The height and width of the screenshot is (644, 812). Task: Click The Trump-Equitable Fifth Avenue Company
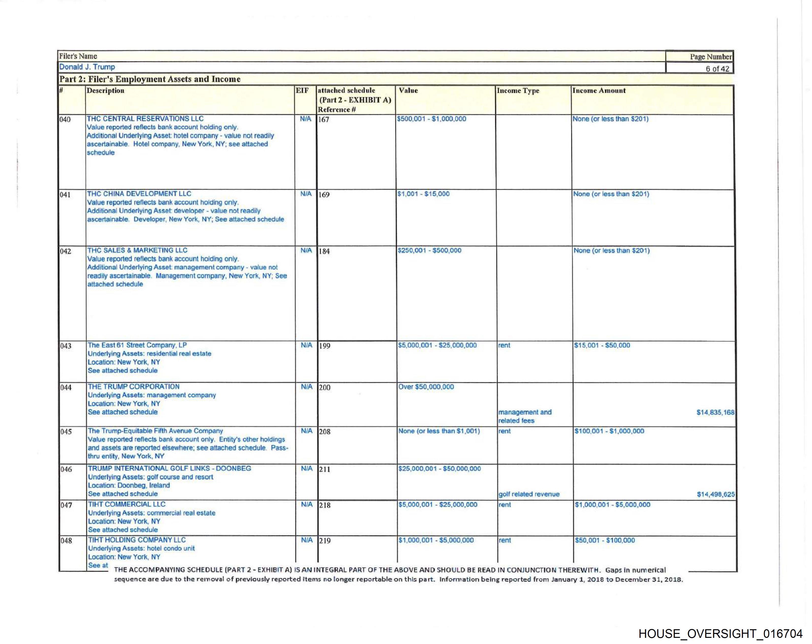click(x=155, y=431)
